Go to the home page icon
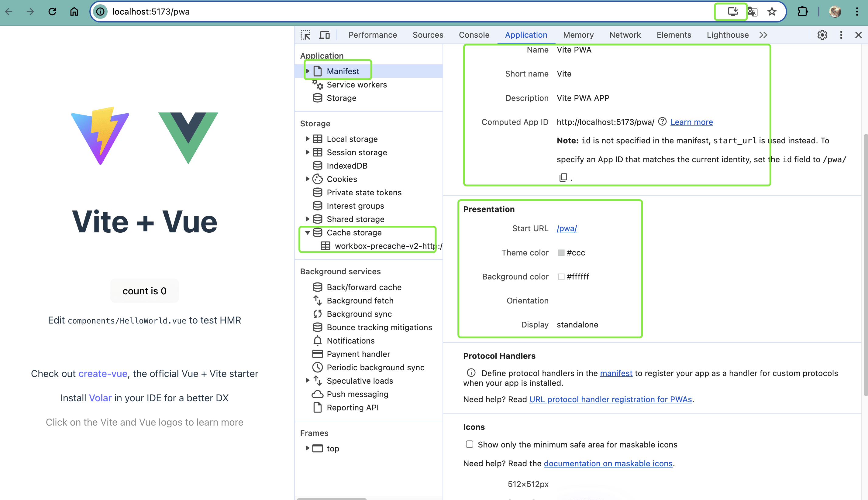The height and width of the screenshot is (500, 868). (74, 12)
